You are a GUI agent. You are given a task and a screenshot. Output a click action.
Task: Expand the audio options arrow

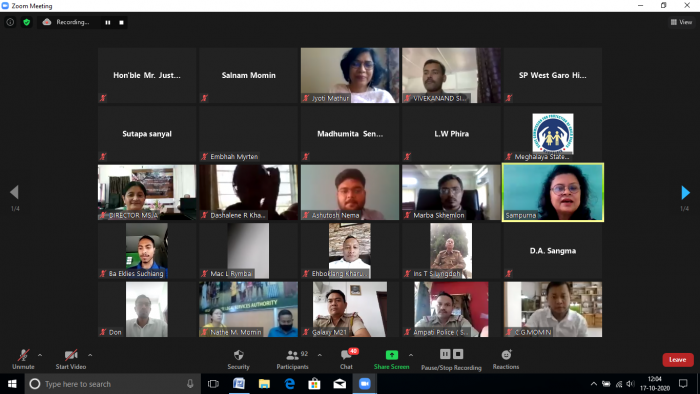[40, 355]
